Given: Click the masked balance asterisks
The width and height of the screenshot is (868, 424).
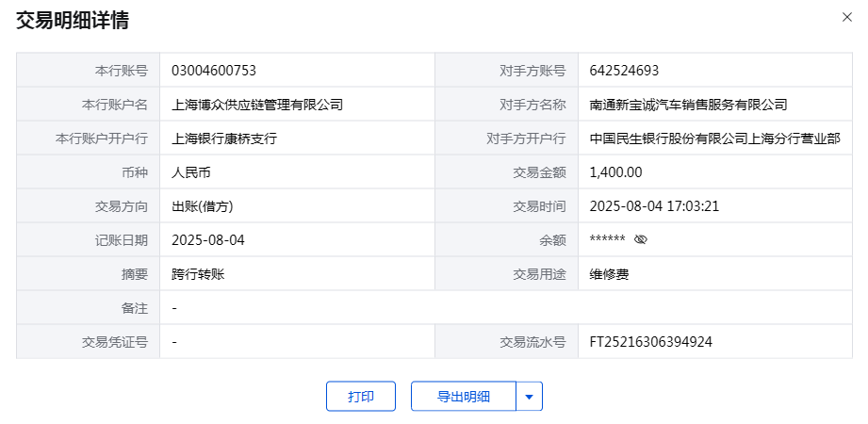Looking at the screenshot, I should pyautogui.click(x=607, y=240).
